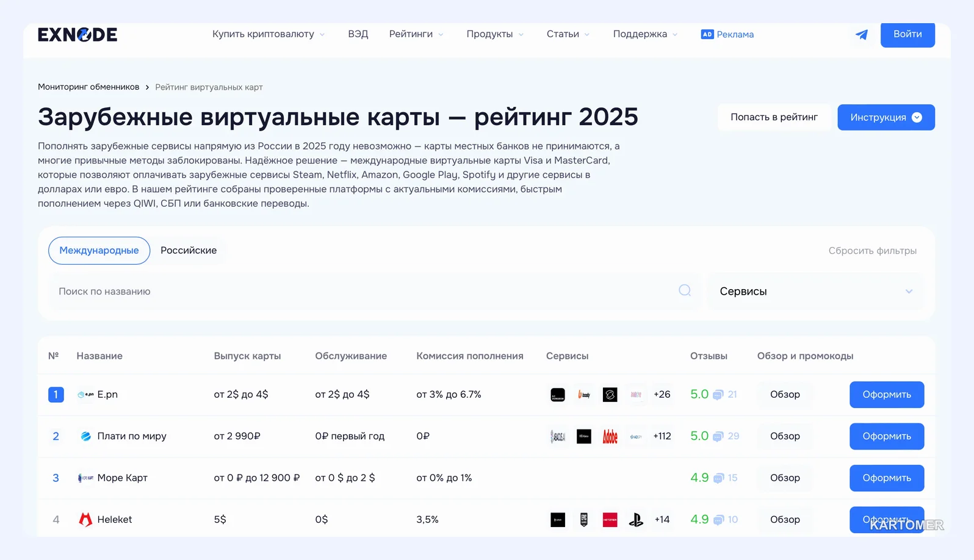Click the Adobe service icon in Плати по миру row
The height and width of the screenshot is (560, 974).
pos(610,436)
